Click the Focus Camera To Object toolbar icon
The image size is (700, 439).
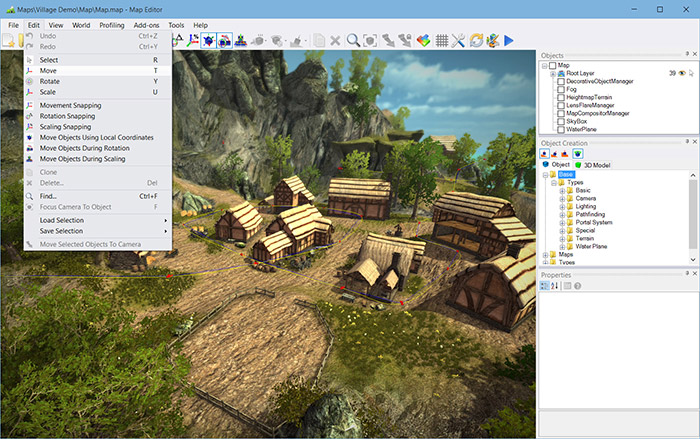coord(370,41)
